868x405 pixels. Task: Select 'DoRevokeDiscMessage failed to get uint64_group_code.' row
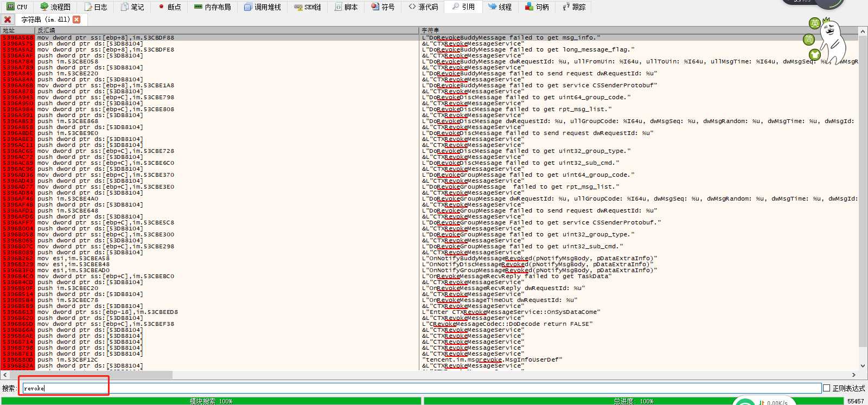click(x=526, y=97)
